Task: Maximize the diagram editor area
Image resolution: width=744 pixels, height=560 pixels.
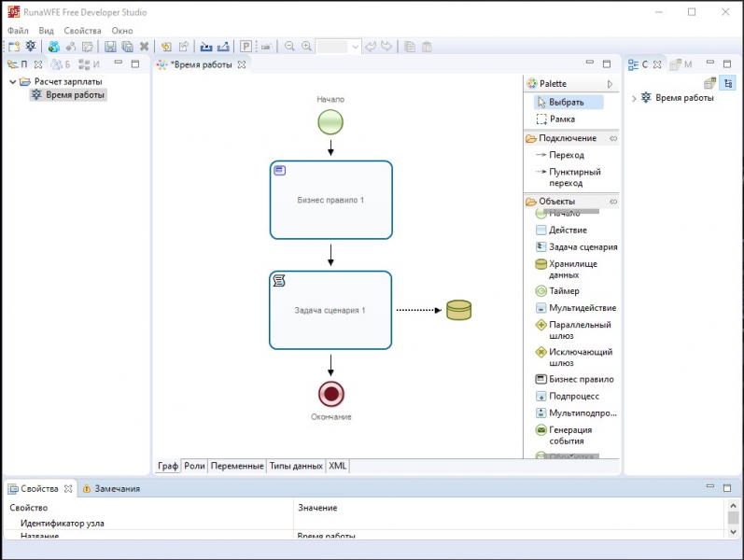Action: (607, 63)
